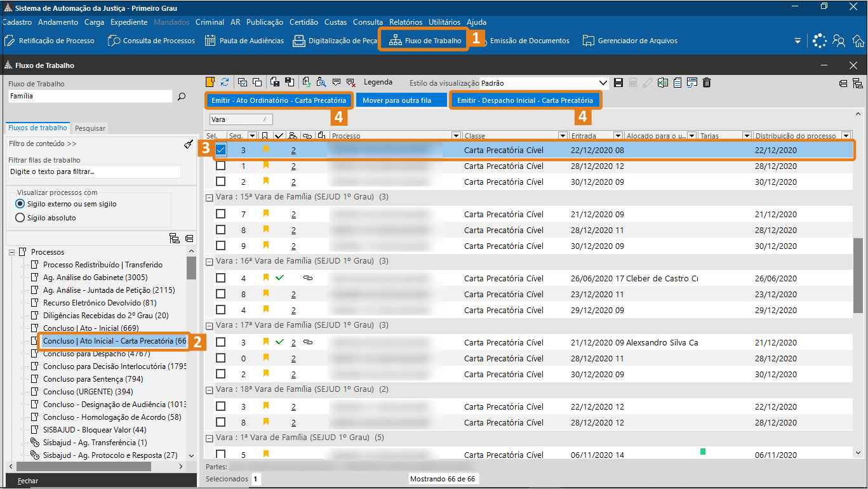
Task: Open the Estilo da visualização dropdown
Action: pyautogui.click(x=603, y=83)
